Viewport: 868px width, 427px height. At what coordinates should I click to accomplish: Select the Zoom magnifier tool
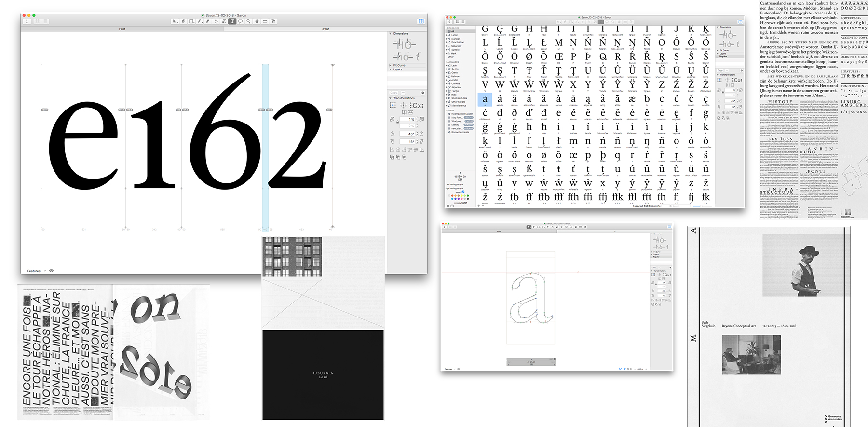point(248,21)
